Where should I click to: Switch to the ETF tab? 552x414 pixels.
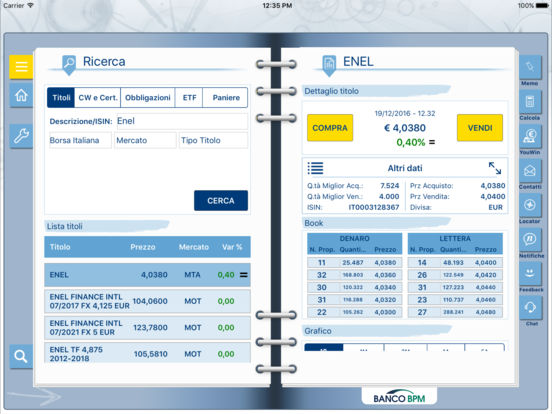pos(189,98)
